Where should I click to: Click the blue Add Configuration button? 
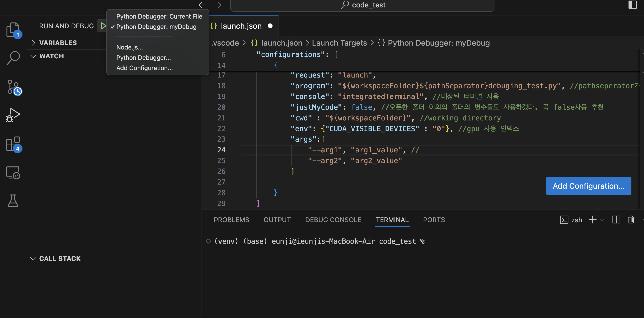point(589,186)
